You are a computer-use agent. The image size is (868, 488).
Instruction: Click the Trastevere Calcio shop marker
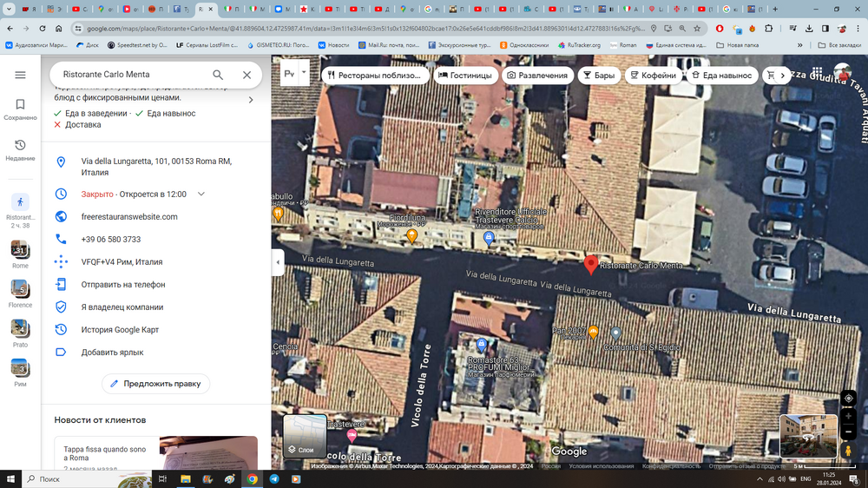tap(488, 238)
